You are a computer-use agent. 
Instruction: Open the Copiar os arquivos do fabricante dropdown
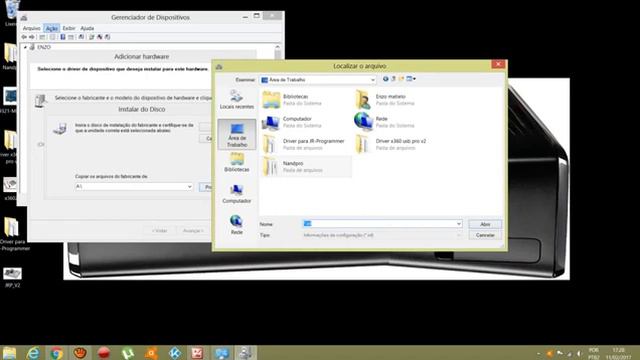(x=189, y=187)
